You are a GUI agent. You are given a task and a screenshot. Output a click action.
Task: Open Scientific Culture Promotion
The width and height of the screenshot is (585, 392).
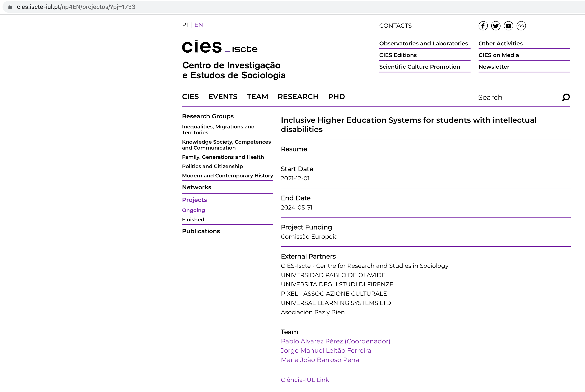419,67
